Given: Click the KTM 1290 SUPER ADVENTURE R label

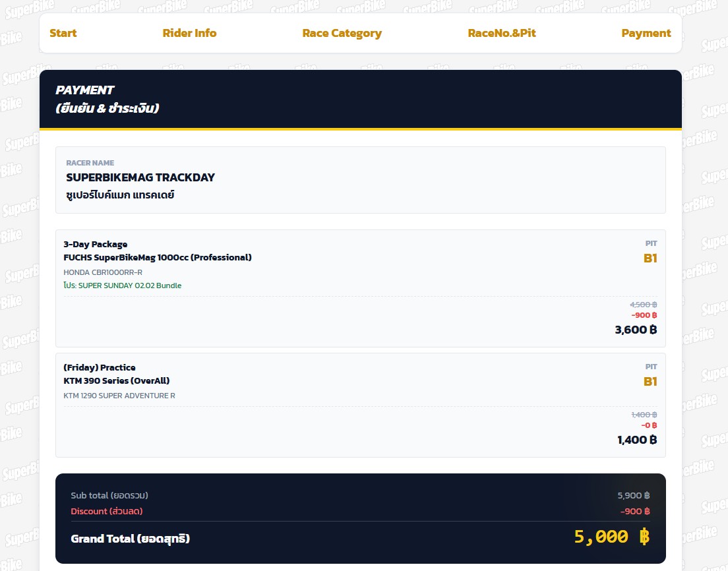Looking at the screenshot, I should pos(119,396).
